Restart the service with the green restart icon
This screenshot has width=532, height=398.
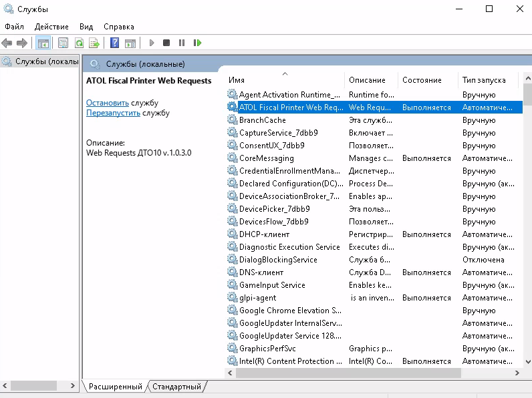pos(197,43)
